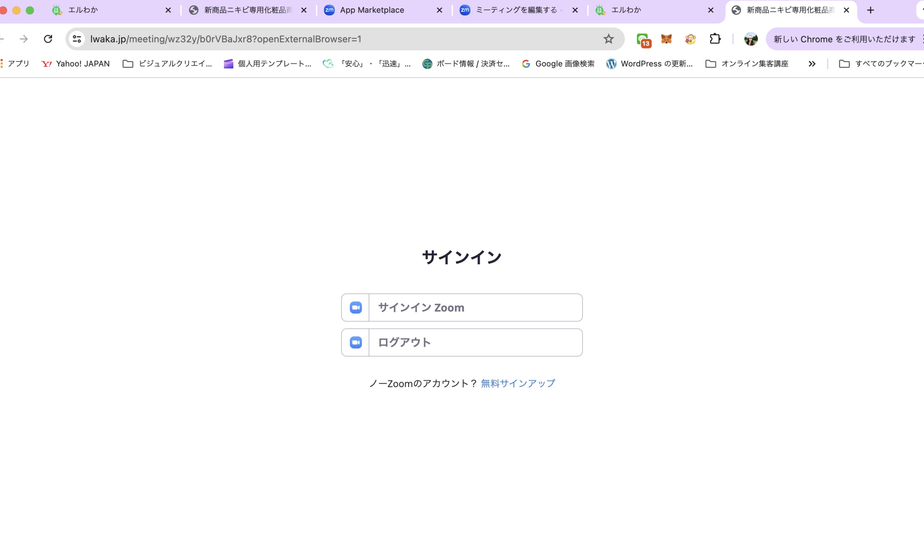Close the active 新商品ニキビ専用化粧品 tab
The image size is (924, 560).
(846, 10)
